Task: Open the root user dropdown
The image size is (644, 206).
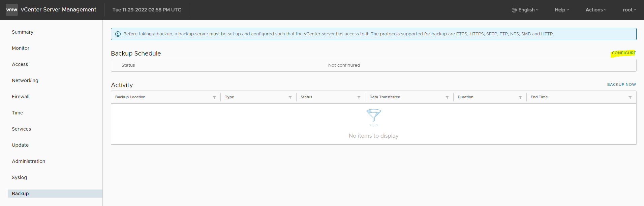Action: pos(629,10)
